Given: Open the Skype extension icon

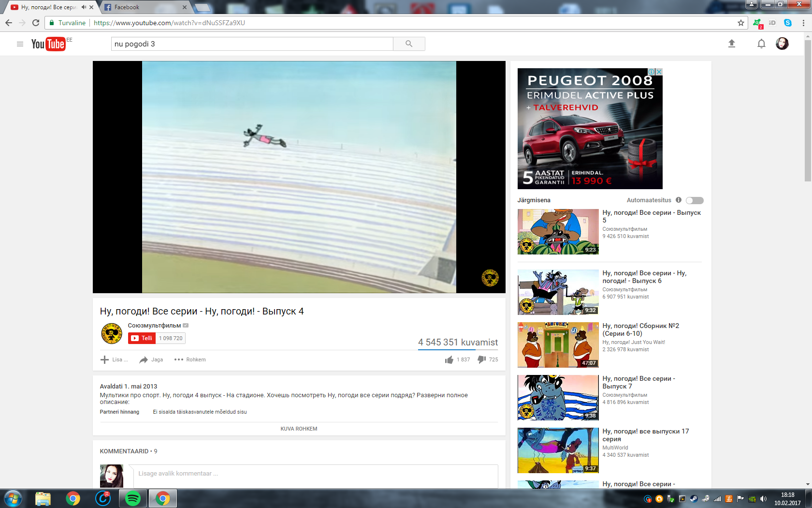Looking at the screenshot, I should 788,23.
